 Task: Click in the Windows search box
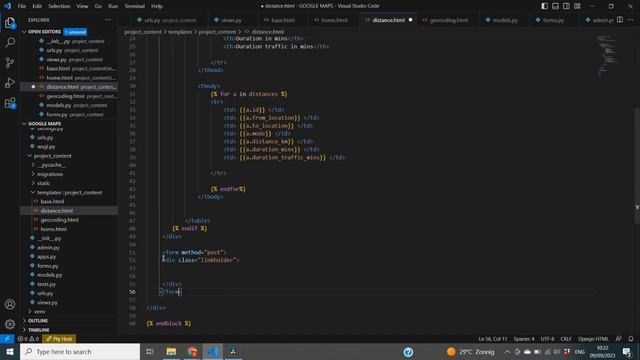(x=80, y=352)
